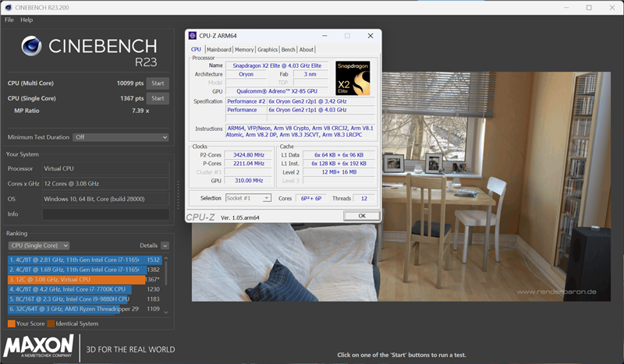Open the Help menu
624x364 pixels.
[27, 20]
